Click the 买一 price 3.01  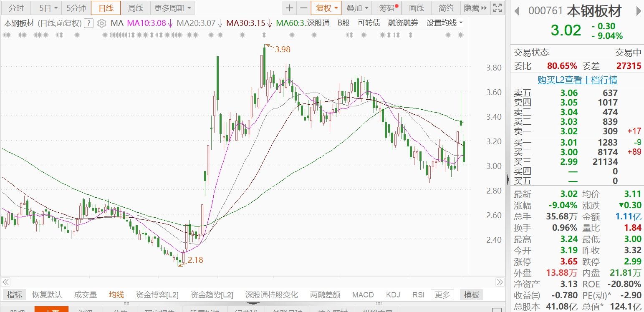pos(569,143)
